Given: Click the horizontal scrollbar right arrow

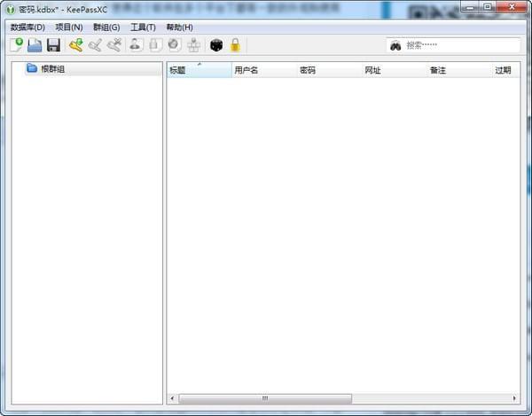Looking at the screenshot, I should 514,398.
